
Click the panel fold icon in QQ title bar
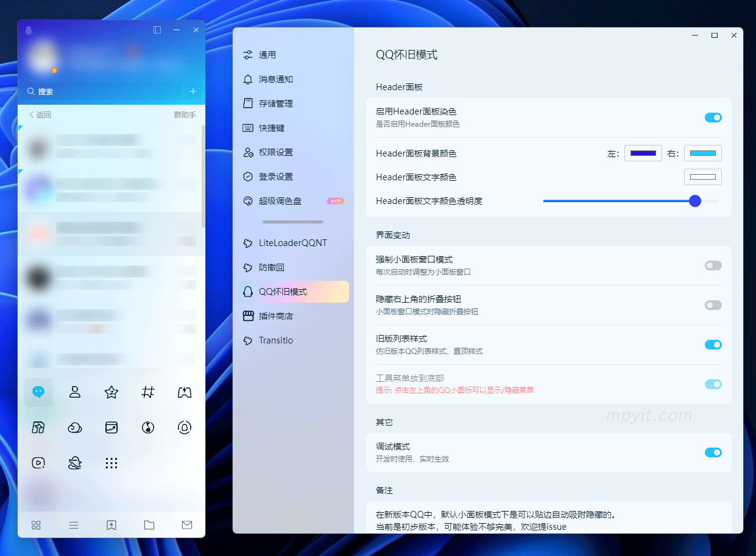tap(157, 30)
